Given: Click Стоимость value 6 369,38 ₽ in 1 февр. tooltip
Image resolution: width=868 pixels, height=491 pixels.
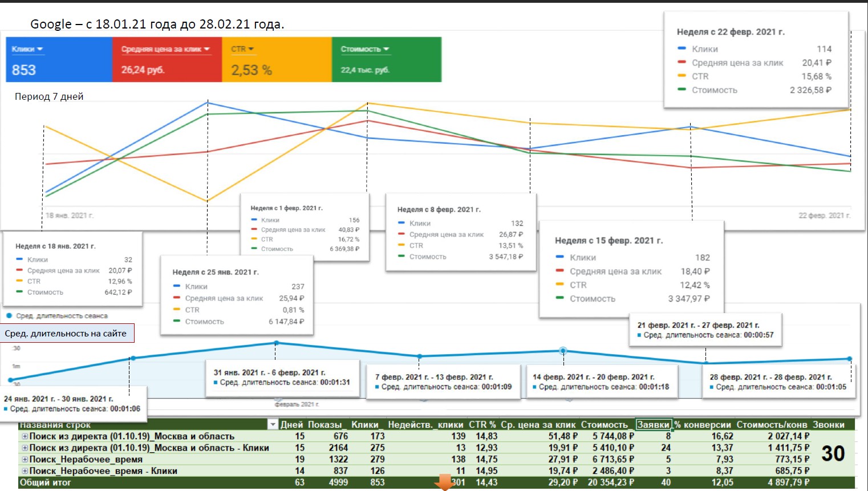Looking at the screenshot, I should tap(344, 249).
